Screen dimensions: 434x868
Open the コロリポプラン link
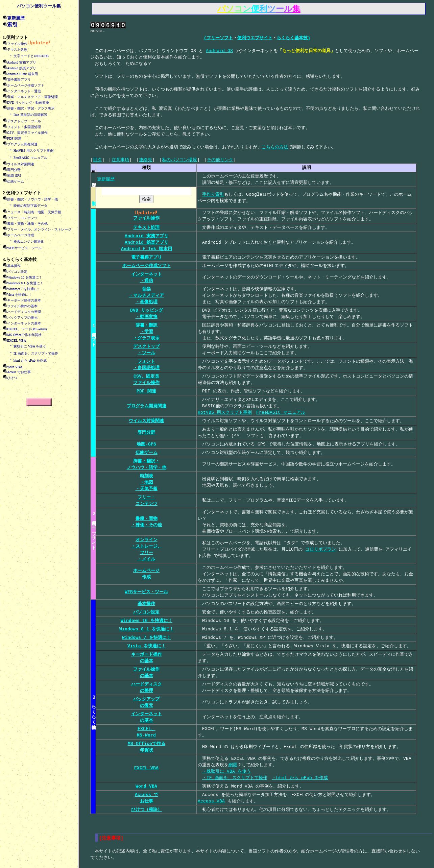(320, 549)
